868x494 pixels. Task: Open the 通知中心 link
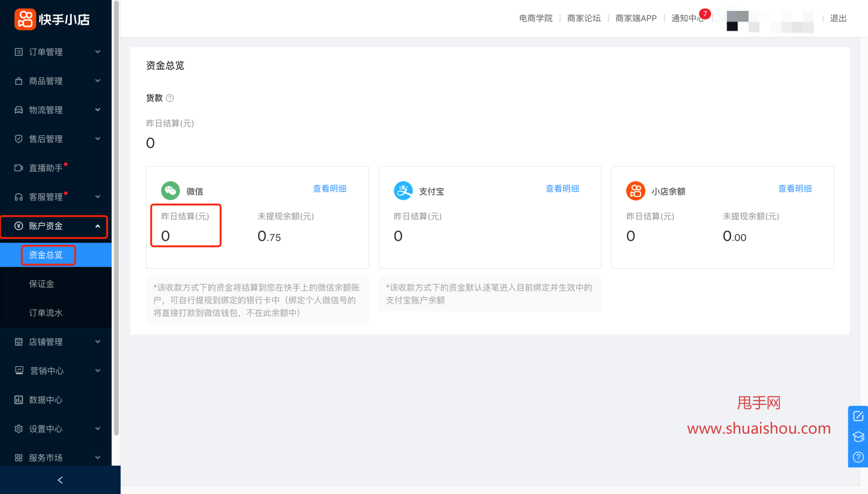[687, 18]
